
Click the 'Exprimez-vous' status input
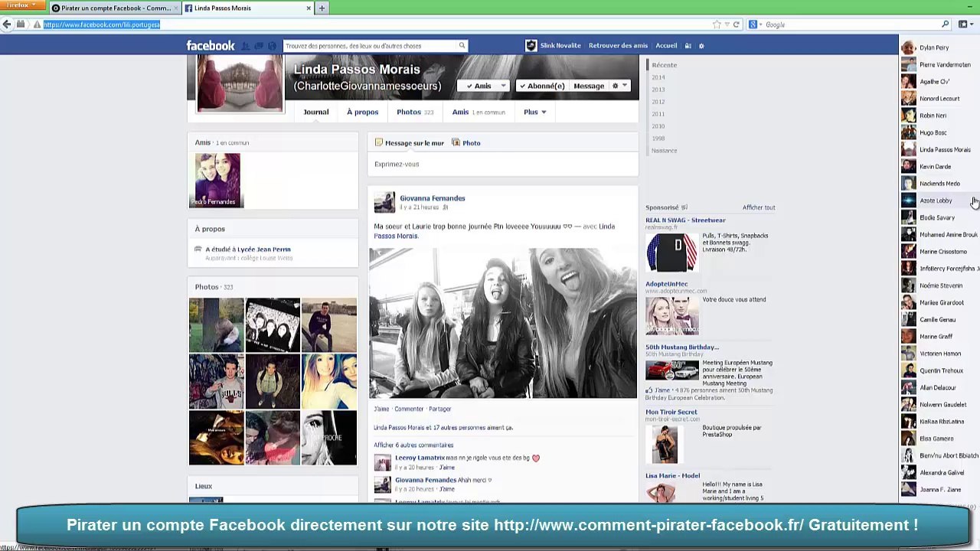tap(503, 164)
